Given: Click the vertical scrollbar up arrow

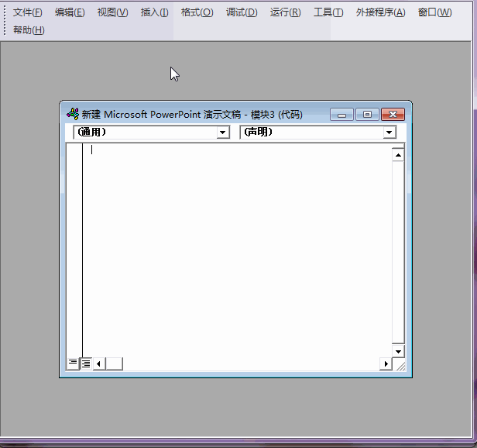Looking at the screenshot, I should pos(398,155).
